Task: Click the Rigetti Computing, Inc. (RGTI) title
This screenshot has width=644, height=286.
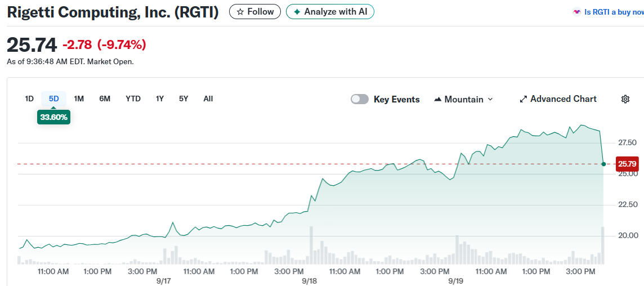Action: pyautogui.click(x=113, y=12)
